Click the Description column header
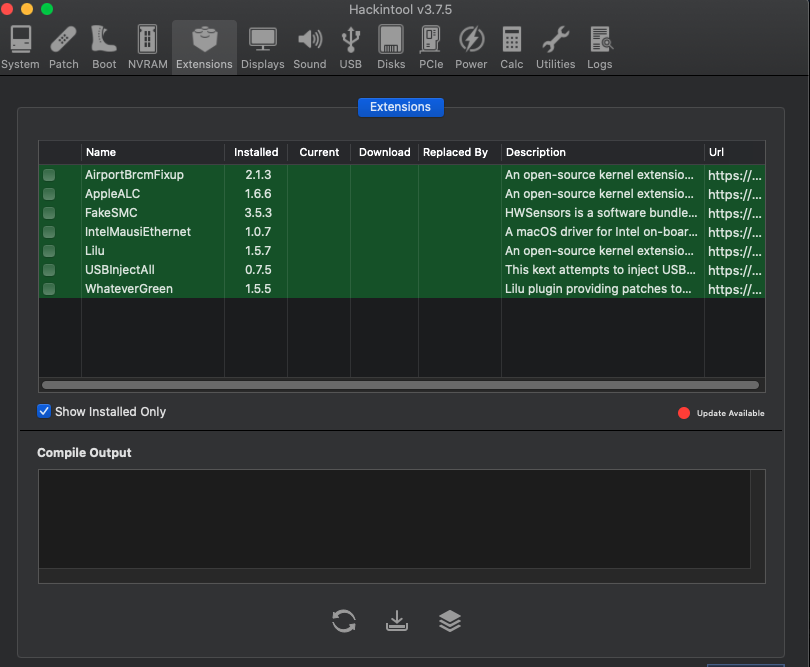The height and width of the screenshot is (667, 810). pos(602,152)
